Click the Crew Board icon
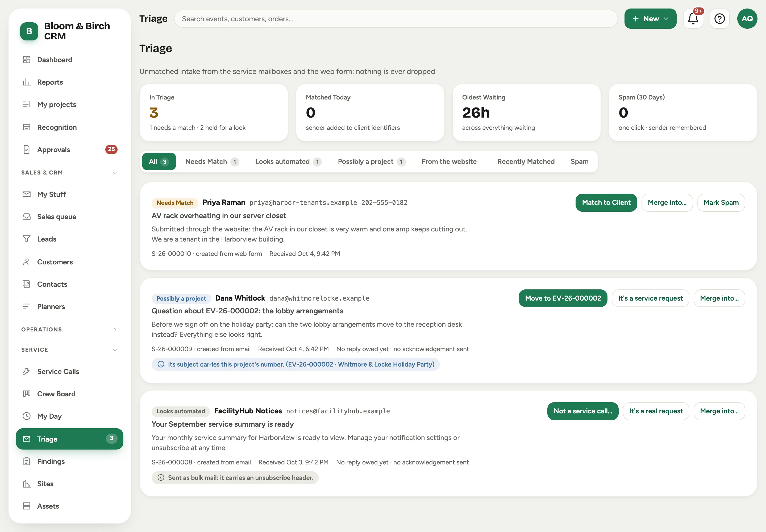This screenshot has width=766, height=532. [x=26, y=394]
